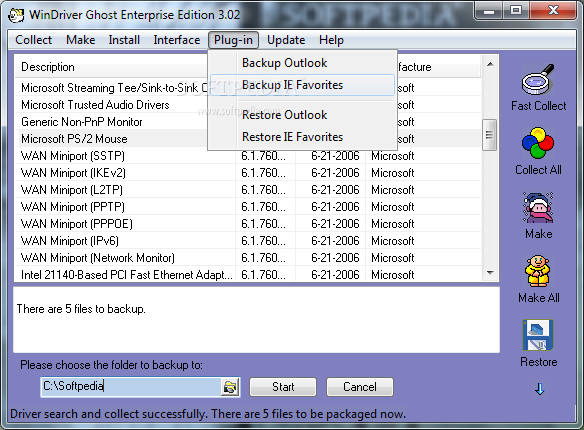The image size is (584, 430).
Task: Maximize the WinDriver Ghost window
Action: click(x=516, y=10)
